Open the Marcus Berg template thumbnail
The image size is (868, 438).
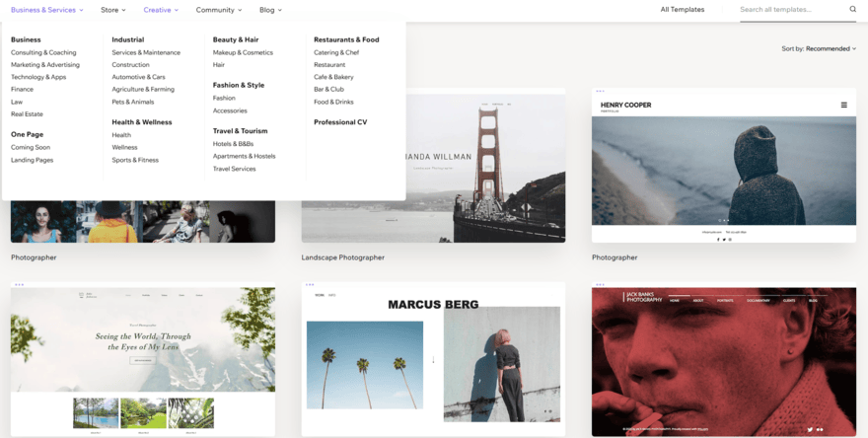433,360
